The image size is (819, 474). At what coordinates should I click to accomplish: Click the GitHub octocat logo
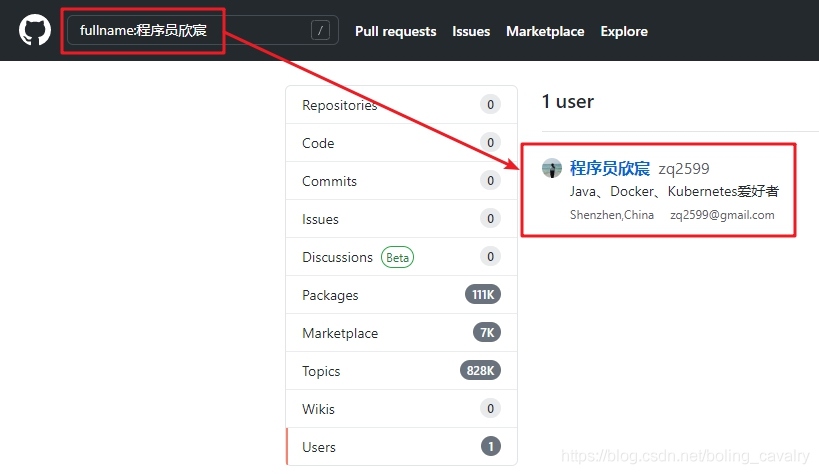[x=35, y=30]
